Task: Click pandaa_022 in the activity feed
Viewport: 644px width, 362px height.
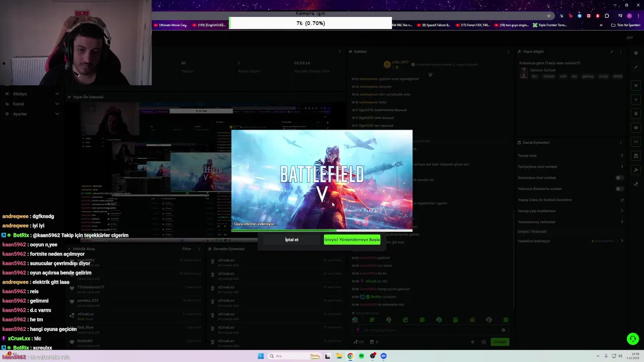Action: coord(88,301)
